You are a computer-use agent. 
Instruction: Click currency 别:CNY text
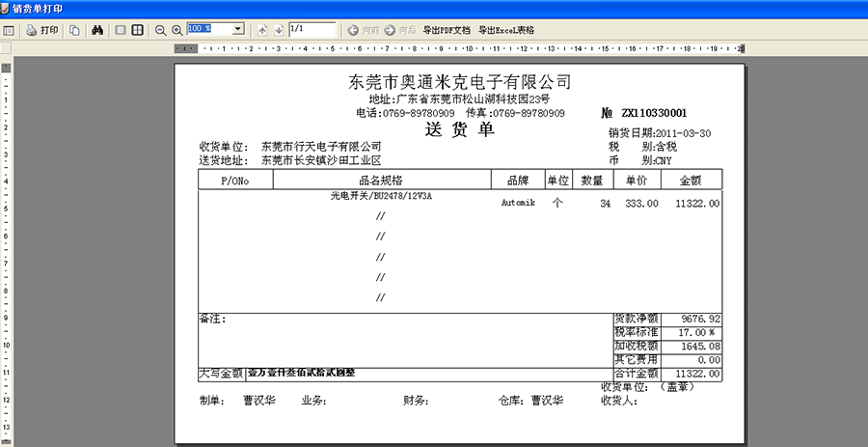[x=657, y=161]
